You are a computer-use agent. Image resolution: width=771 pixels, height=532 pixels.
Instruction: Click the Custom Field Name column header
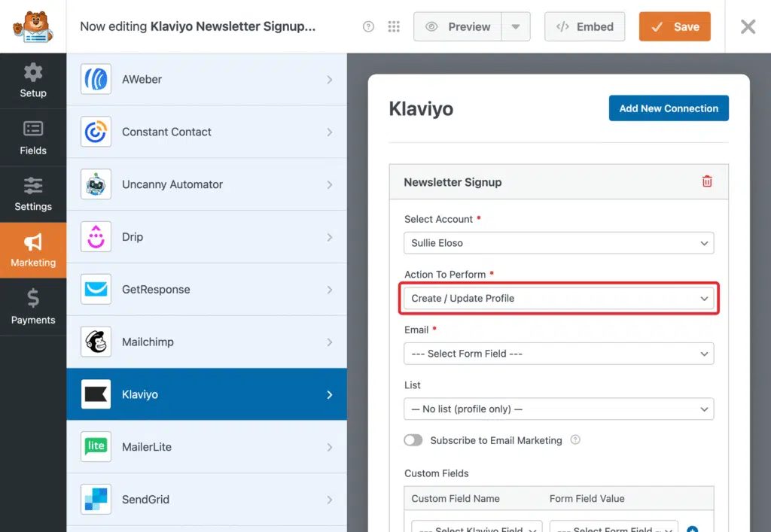[x=456, y=499]
